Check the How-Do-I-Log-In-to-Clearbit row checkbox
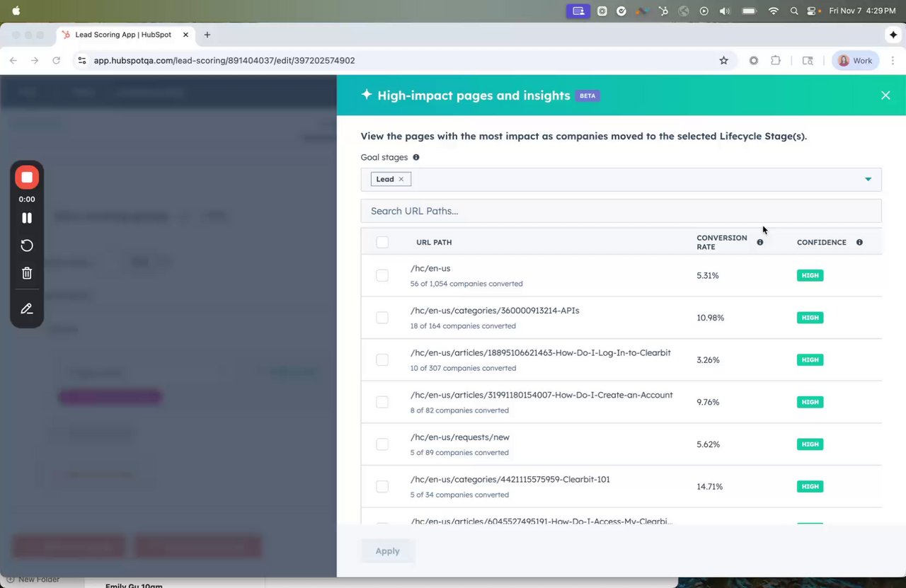 pos(382,359)
